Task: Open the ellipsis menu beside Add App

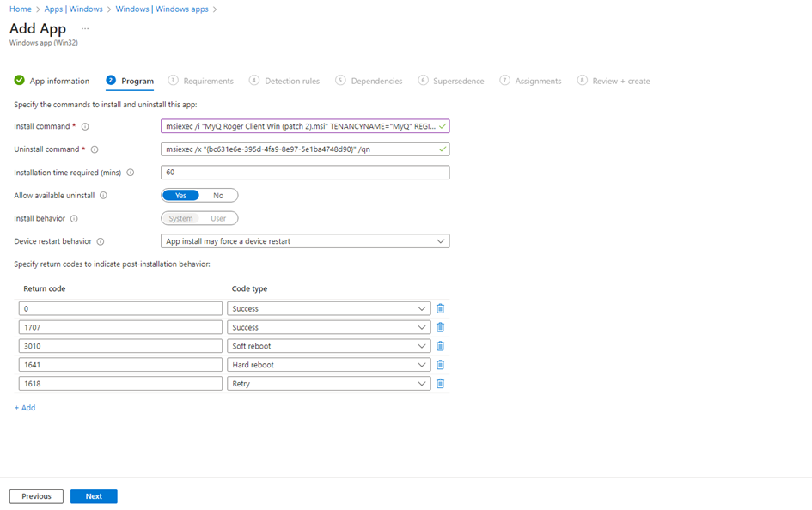Action: click(85, 29)
